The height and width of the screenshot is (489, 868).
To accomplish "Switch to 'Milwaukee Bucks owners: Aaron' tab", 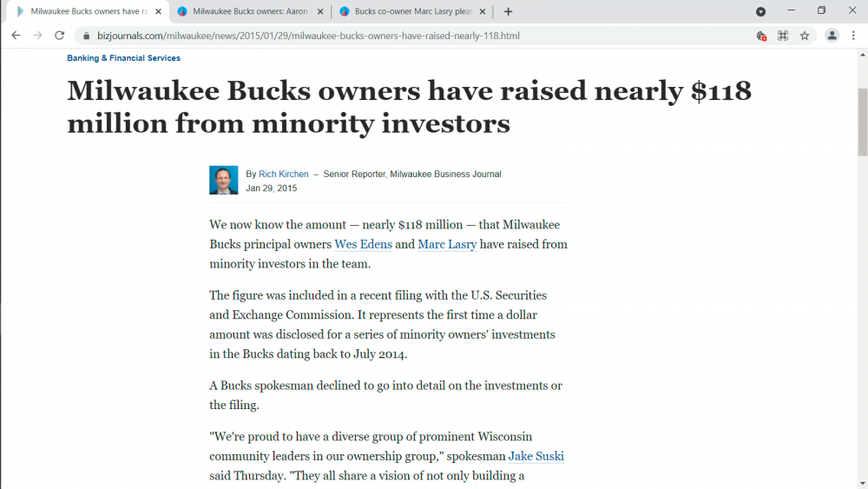I will (246, 11).
